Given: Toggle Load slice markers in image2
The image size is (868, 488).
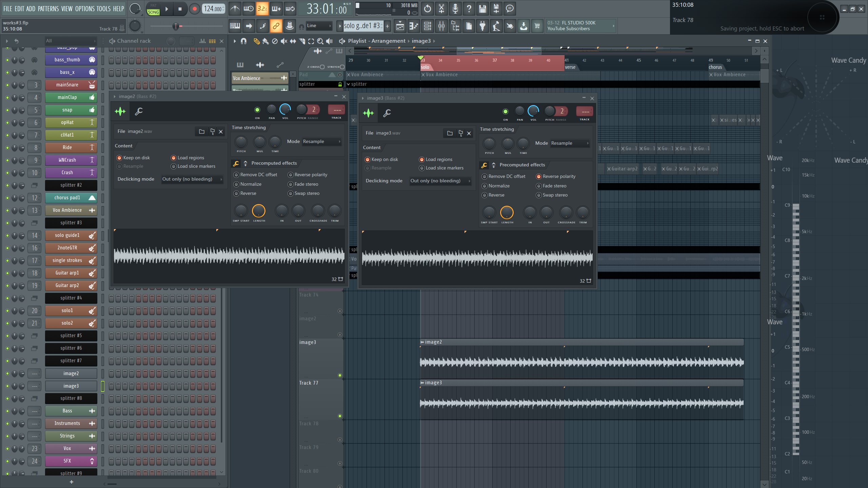Looking at the screenshot, I should [174, 166].
